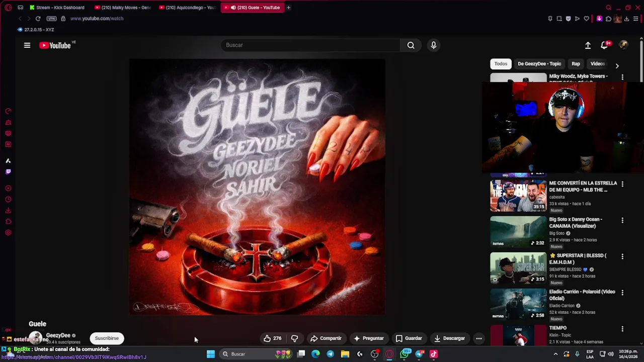The image size is (644, 362).
Task: Save the video with Guardar
Action: pyautogui.click(x=409, y=338)
